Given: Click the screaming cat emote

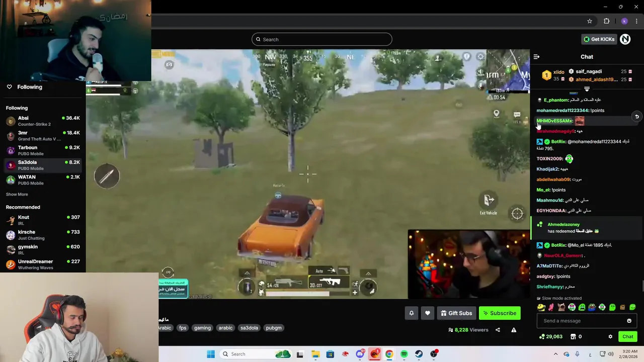Looking at the screenshot, I should [561, 307].
